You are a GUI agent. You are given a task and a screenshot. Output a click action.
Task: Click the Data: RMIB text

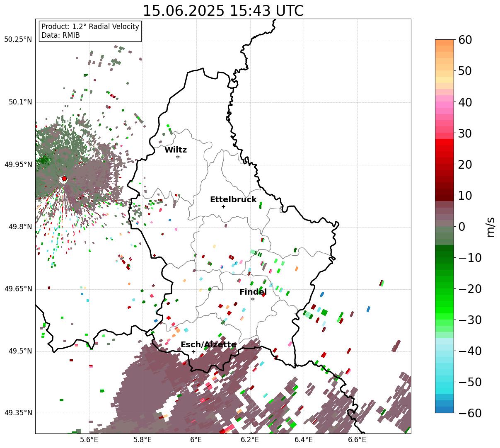click(x=60, y=35)
